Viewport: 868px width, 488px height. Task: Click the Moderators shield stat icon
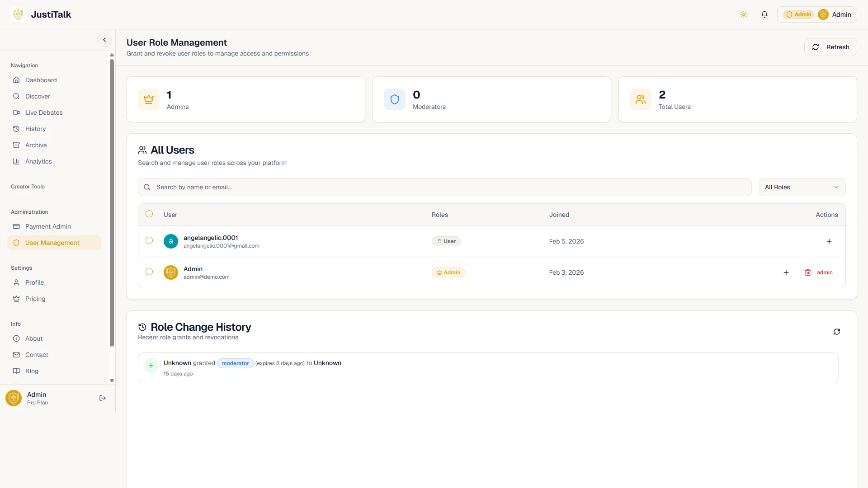[x=395, y=99]
